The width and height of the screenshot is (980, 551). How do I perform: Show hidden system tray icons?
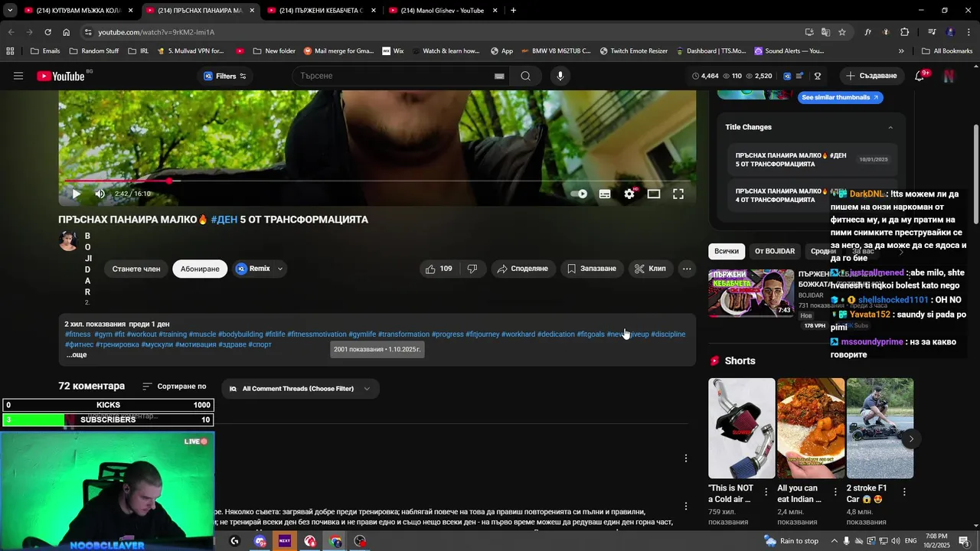835,541
